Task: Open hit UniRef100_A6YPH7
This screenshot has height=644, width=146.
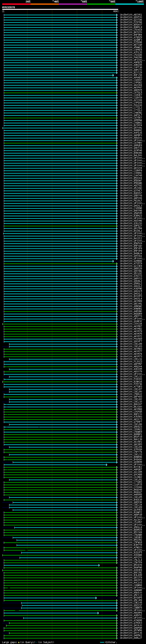Action: 131,87
